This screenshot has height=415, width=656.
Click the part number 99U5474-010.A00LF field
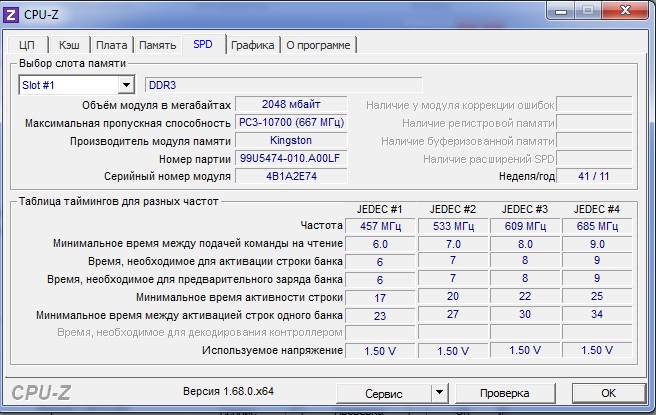click(291, 158)
